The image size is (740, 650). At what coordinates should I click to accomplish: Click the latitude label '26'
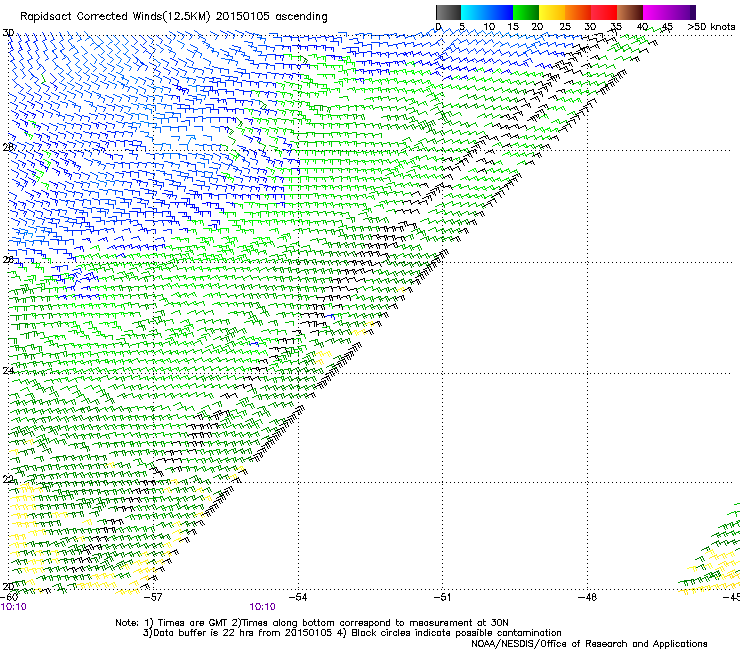coord(8,260)
